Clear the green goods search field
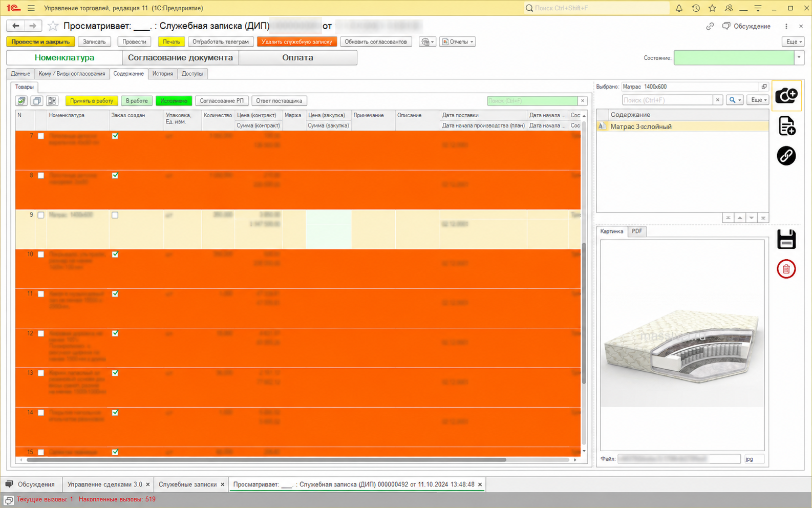This screenshot has height=508, width=812. tap(582, 101)
